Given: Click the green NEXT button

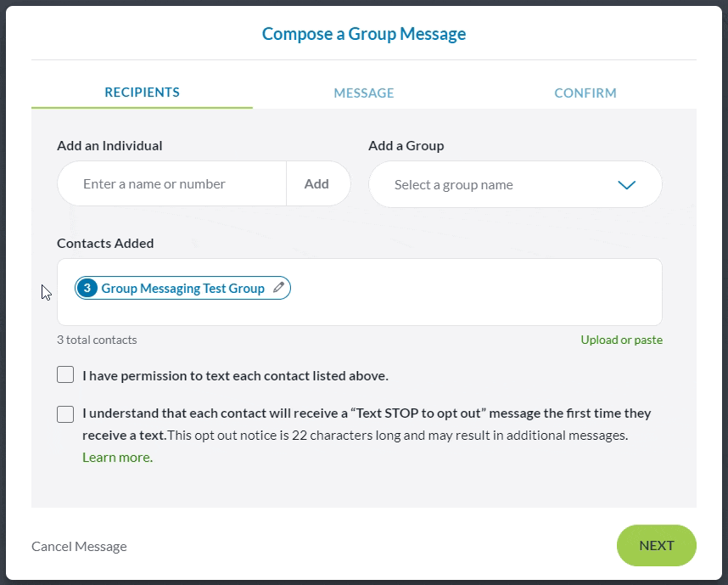Looking at the screenshot, I should [x=656, y=545].
